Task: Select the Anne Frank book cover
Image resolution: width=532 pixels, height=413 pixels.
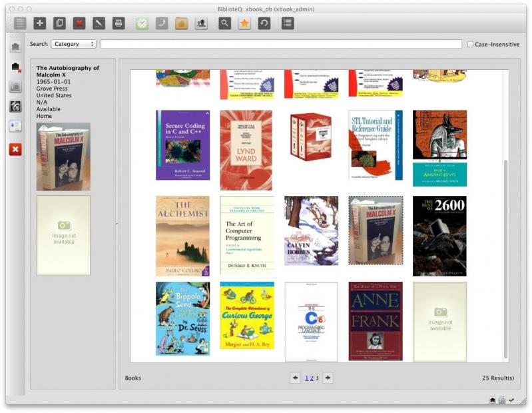Action: pos(376,321)
